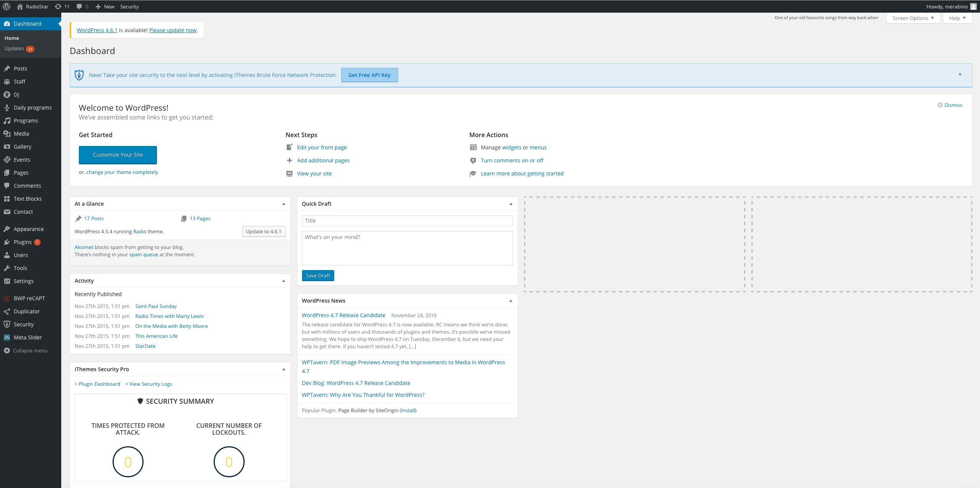
Task: Click Install link for Page Builder plugin
Action: [408, 410]
